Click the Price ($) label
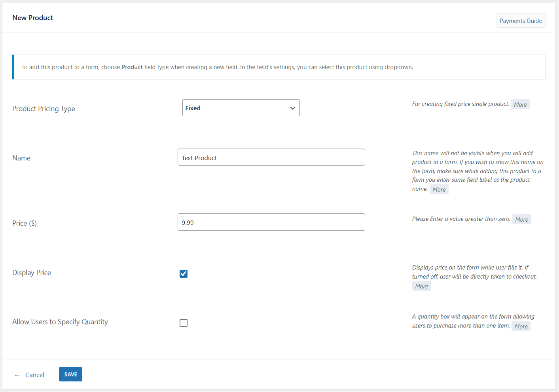The height and width of the screenshot is (392, 559). coord(25,223)
